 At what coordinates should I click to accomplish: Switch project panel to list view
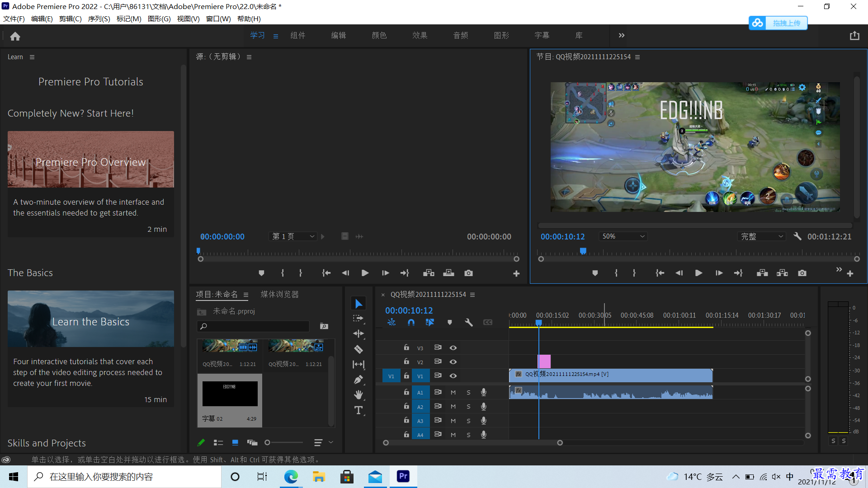point(218,443)
